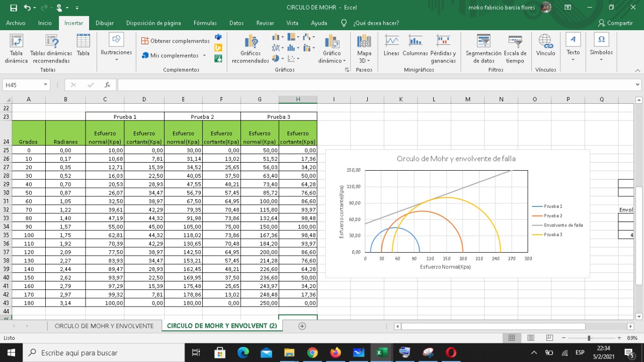Adjust the zoom slider in status bar
The image size is (644, 362).
[x=589, y=338]
